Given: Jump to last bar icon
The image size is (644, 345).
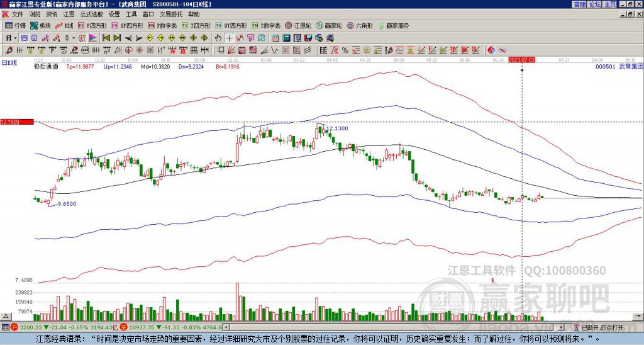Looking at the screenshot, I should tap(117, 38).
